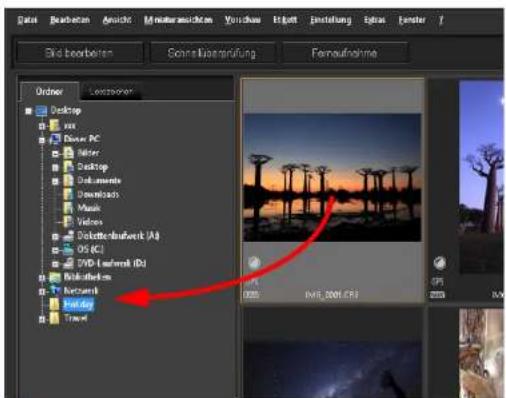
Task: Open the ? help menu
Action: [x=441, y=20]
